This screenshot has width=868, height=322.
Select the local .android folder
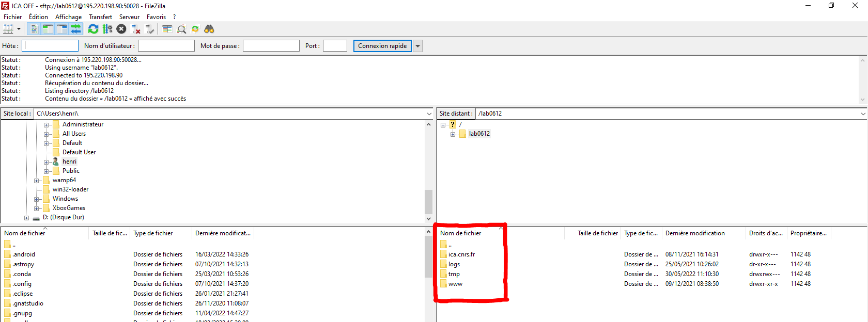click(24, 254)
